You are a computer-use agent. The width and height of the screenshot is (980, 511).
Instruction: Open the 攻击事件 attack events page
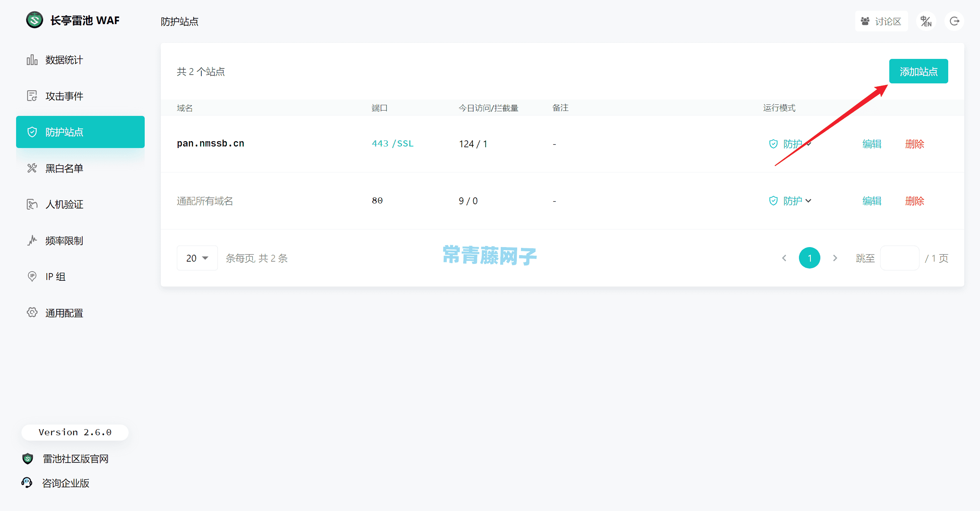point(64,96)
